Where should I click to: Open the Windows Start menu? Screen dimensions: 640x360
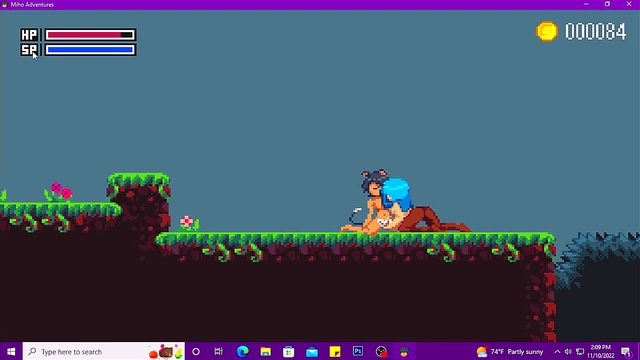coord(11,351)
